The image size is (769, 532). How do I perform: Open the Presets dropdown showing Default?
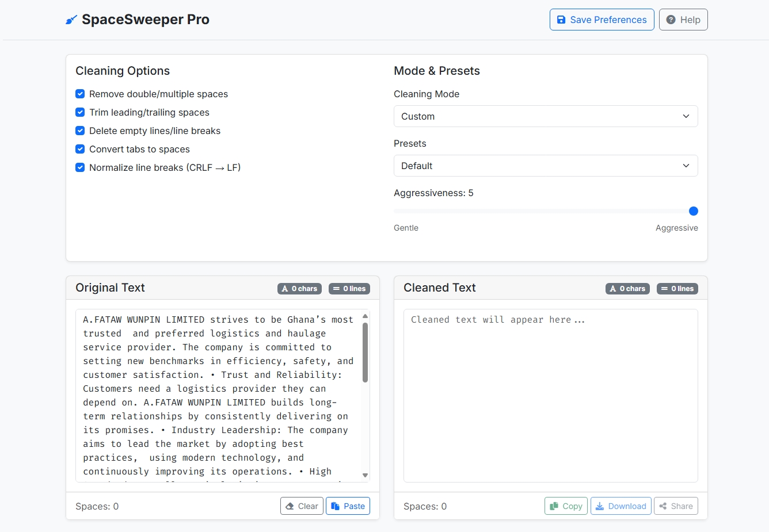click(x=546, y=166)
